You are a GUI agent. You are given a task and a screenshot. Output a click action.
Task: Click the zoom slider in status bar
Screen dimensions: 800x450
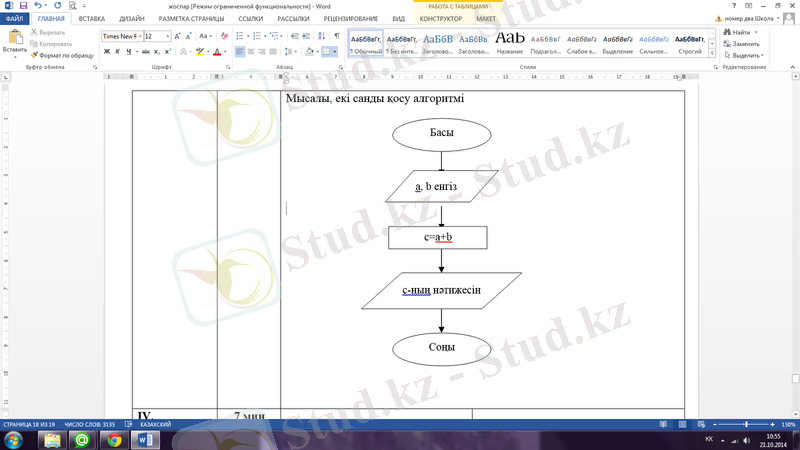tap(746, 425)
